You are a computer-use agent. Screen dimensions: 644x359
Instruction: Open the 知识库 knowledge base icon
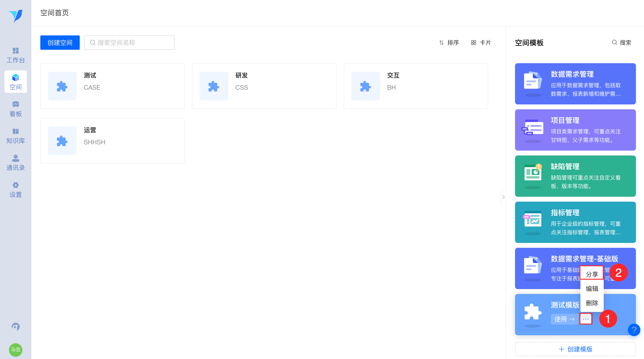[15, 136]
